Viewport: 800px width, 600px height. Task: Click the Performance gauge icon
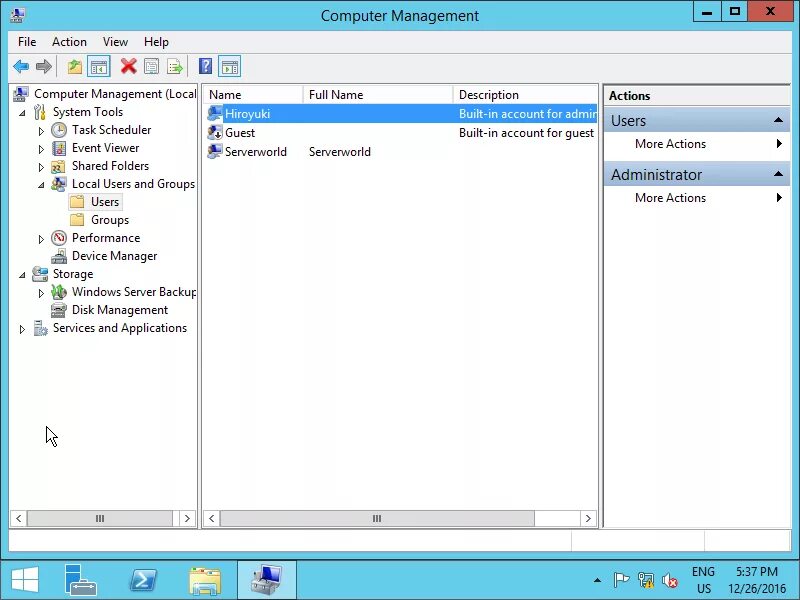[x=59, y=238]
